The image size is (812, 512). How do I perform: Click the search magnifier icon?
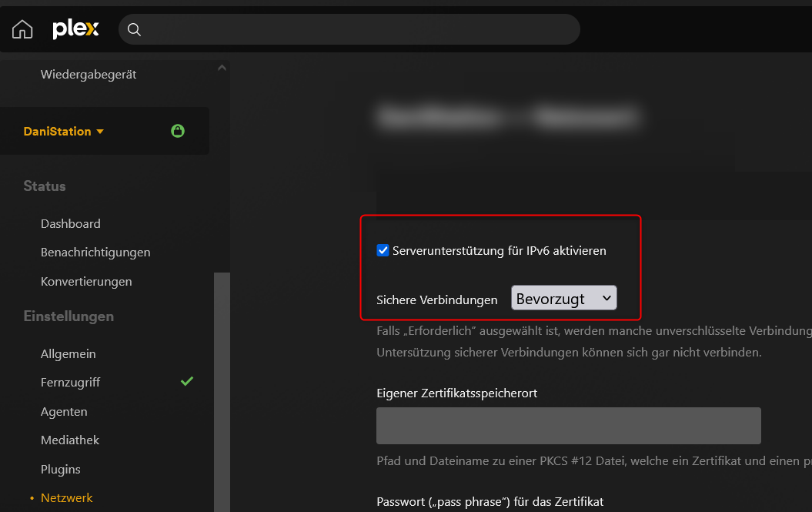[x=134, y=29]
